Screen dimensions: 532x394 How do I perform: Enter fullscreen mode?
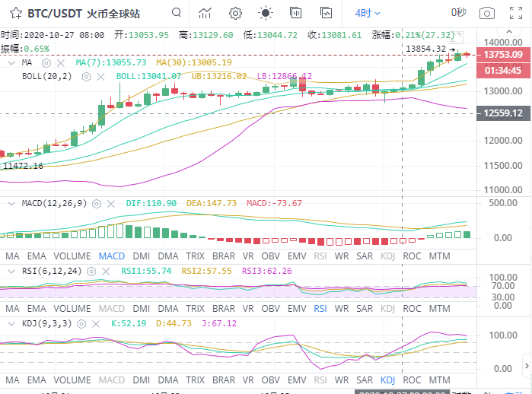516,13
